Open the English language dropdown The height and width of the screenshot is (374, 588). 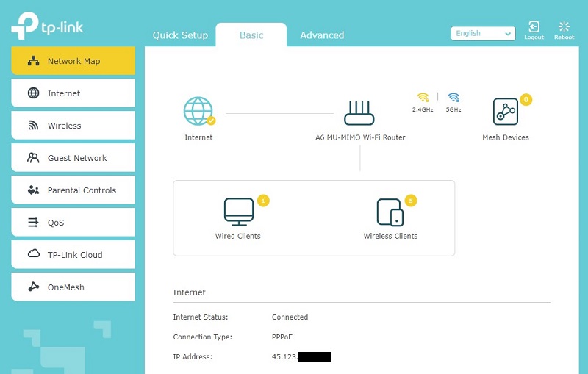[x=483, y=33]
